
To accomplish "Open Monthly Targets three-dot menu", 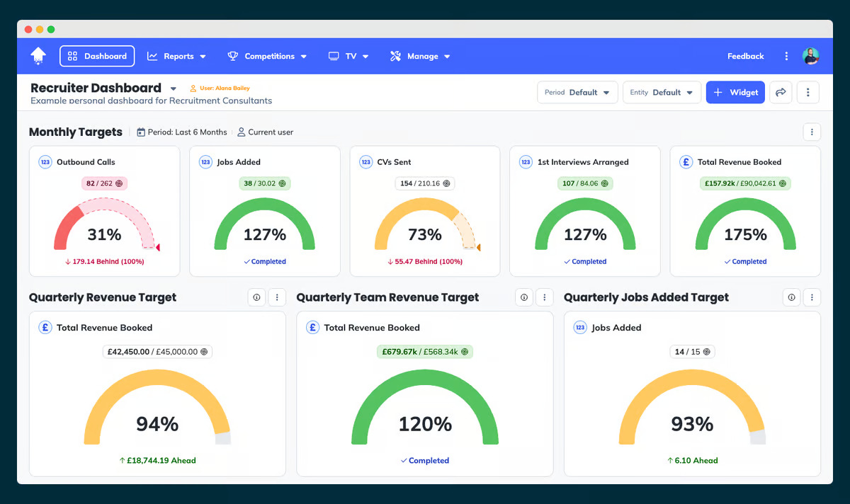I will [x=812, y=132].
